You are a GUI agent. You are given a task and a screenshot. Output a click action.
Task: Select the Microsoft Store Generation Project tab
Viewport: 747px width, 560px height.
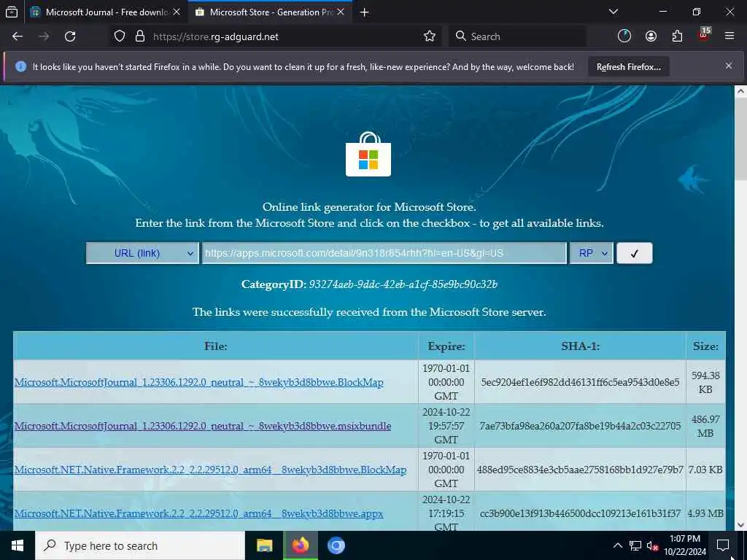271,12
